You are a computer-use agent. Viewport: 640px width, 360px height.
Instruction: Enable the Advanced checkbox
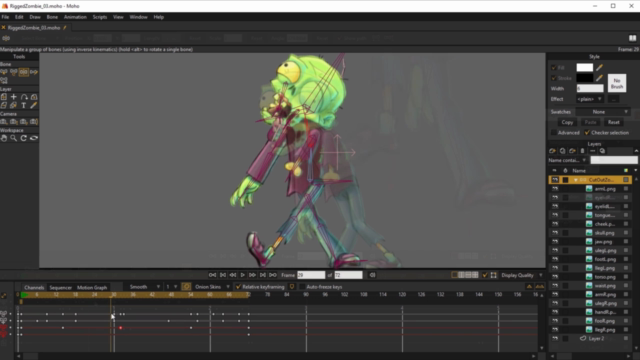tap(554, 133)
